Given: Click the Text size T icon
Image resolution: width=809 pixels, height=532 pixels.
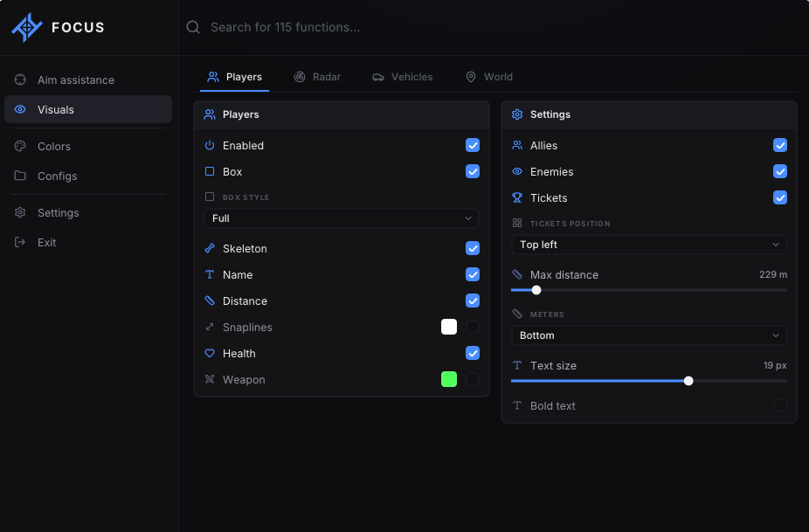Looking at the screenshot, I should coord(517,365).
